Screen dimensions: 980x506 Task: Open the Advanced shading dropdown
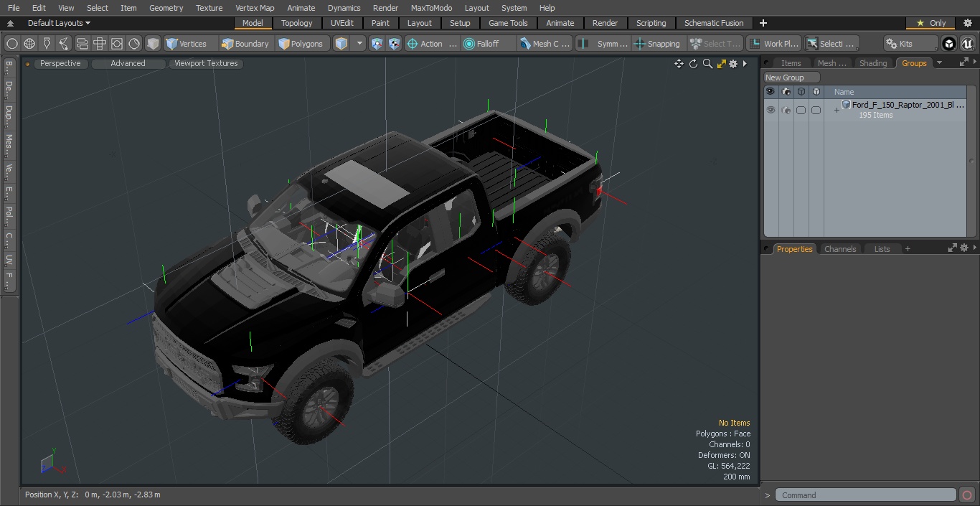click(x=128, y=63)
